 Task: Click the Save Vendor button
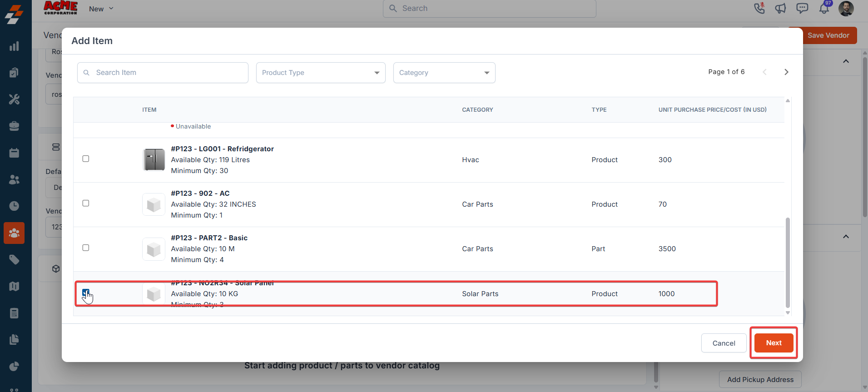[x=828, y=35]
